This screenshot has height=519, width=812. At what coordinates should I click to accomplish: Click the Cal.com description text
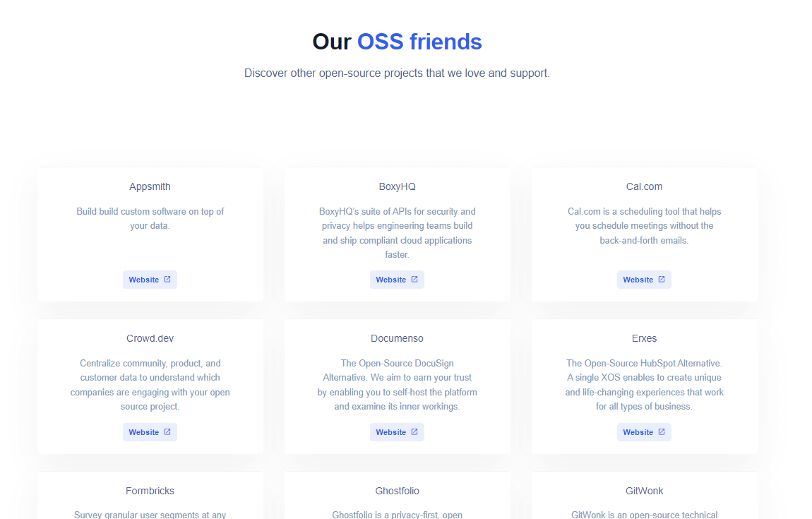[x=644, y=226]
